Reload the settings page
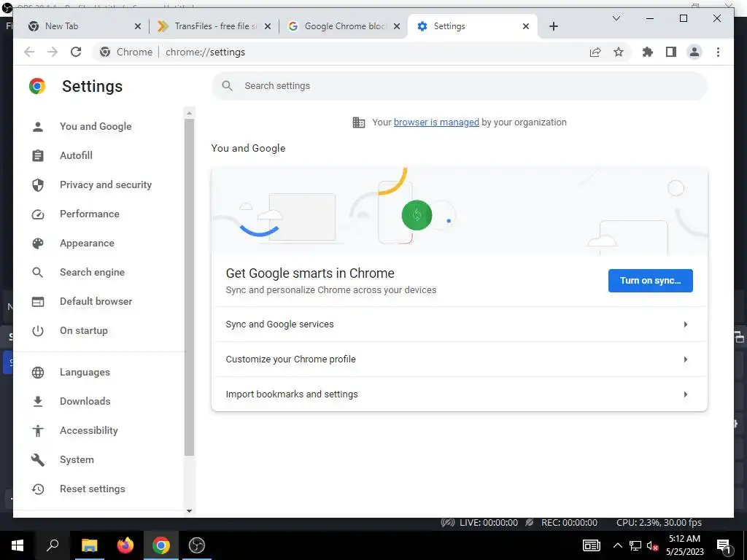Viewport: 747px width, 560px height. coord(76,52)
